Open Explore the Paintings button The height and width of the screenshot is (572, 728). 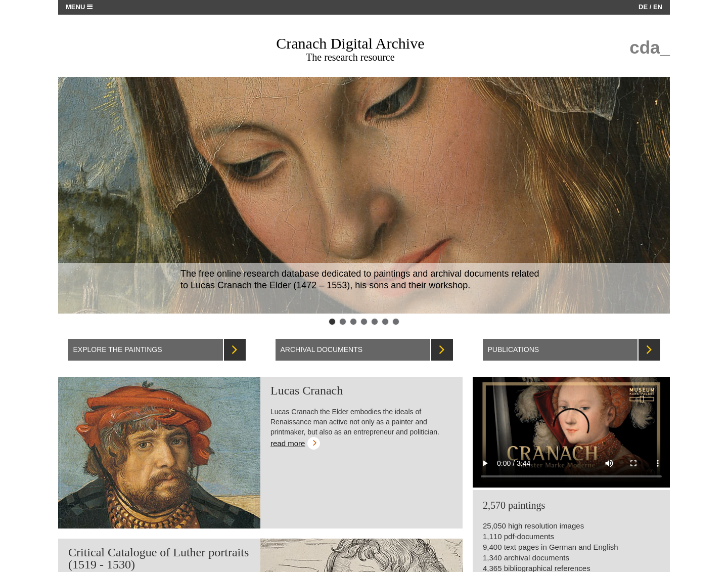coord(146,349)
